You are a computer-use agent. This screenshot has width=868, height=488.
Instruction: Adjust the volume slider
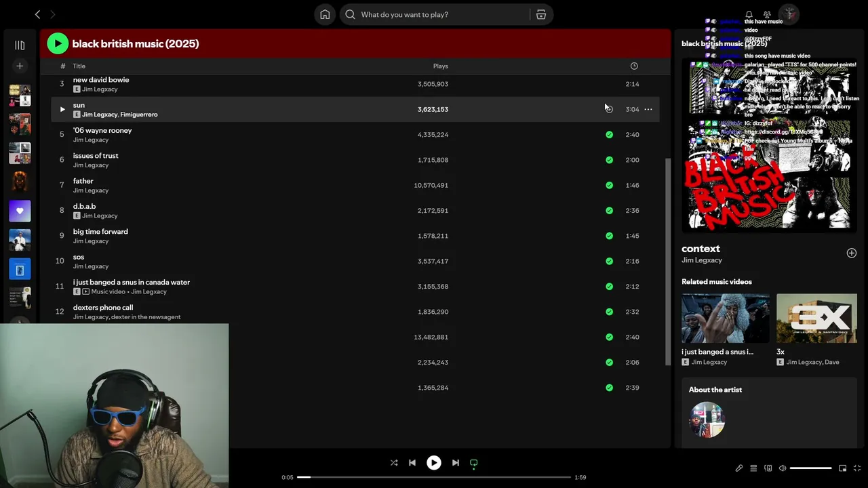click(810, 468)
